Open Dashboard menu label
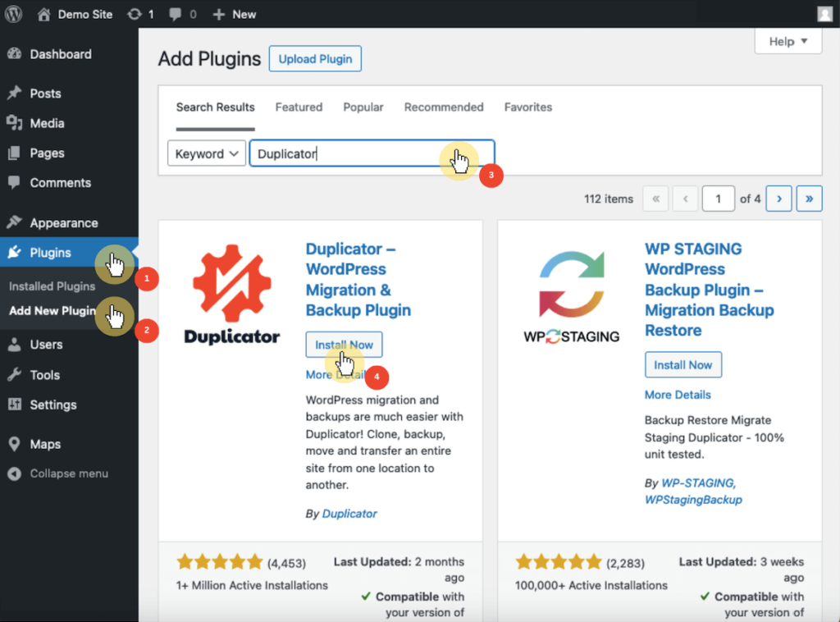The image size is (840, 622). (61, 54)
